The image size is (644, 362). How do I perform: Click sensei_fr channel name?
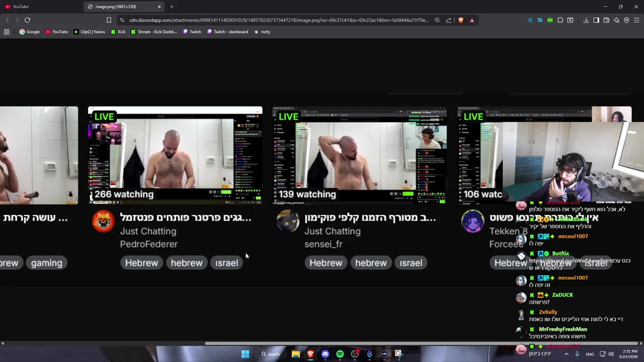(323, 244)
